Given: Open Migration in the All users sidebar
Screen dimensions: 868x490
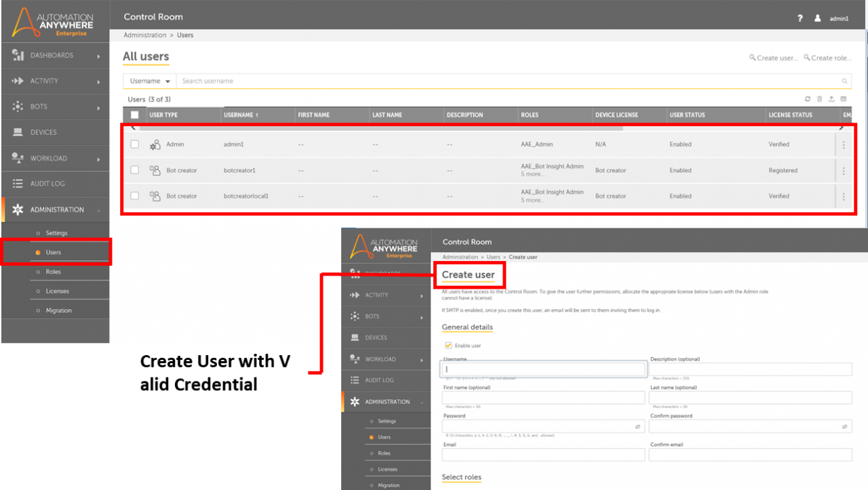Looking at the screenshot, I should [x=58, y=310].
